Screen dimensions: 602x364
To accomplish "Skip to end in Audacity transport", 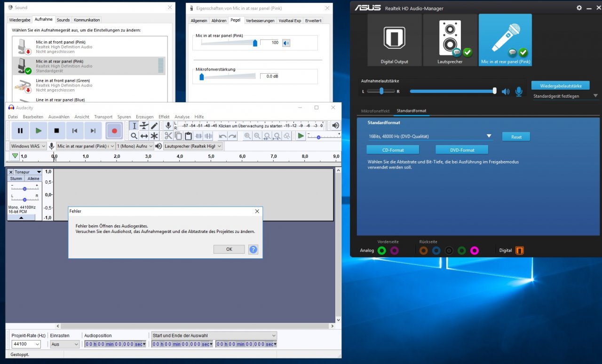I will point(93,131).
